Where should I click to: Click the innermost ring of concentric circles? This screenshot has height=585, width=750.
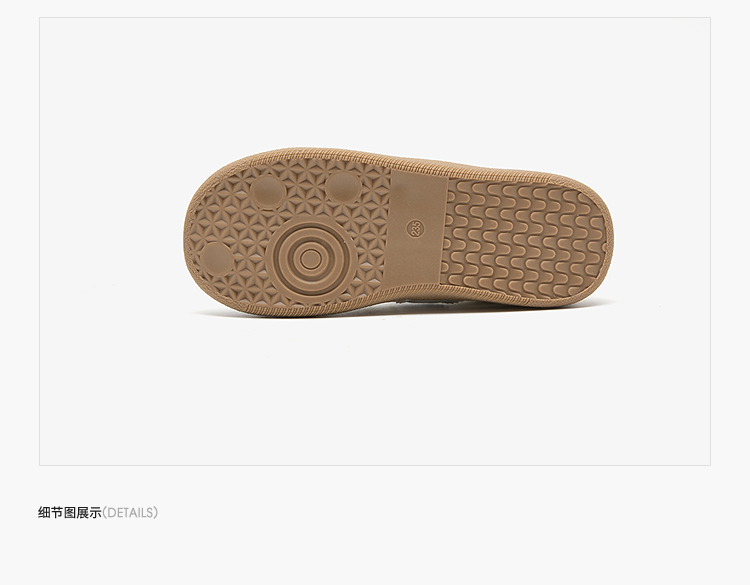[x=311, y=260]
